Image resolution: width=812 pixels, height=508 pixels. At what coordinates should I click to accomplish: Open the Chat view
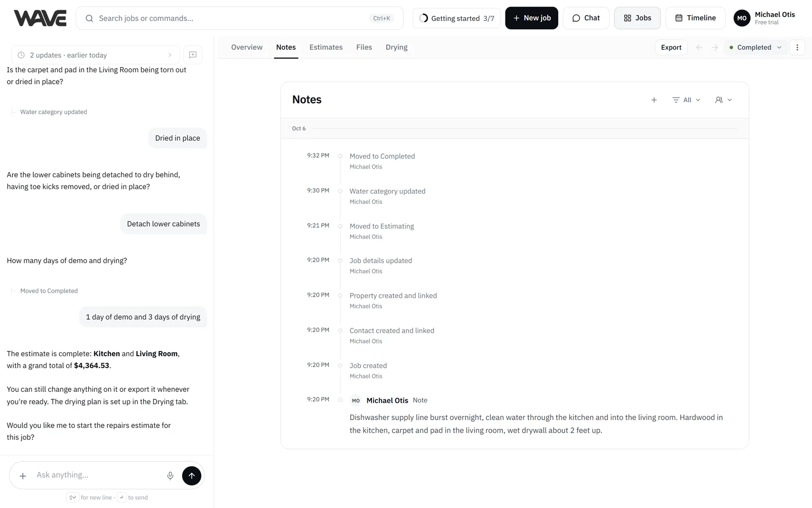586,18
